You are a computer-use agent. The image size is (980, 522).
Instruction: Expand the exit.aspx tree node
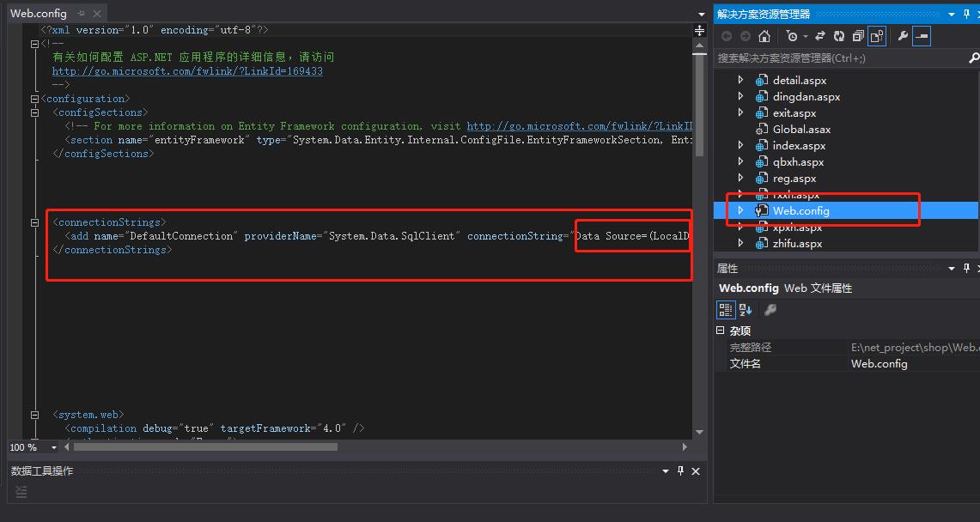740,112
